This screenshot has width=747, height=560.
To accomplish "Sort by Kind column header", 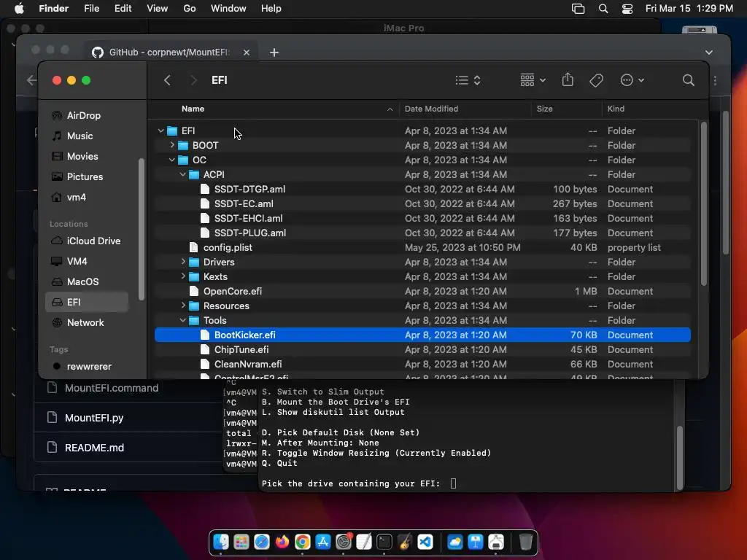I will pos(616,109).
